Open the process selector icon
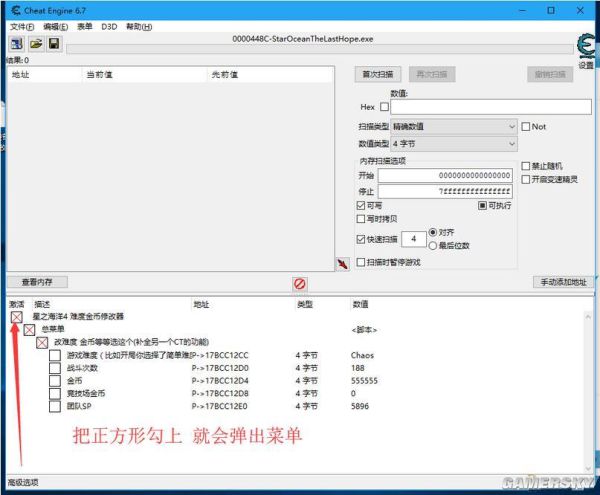Image resolution: width=600 pixels, height=495 pixels. 16,44
